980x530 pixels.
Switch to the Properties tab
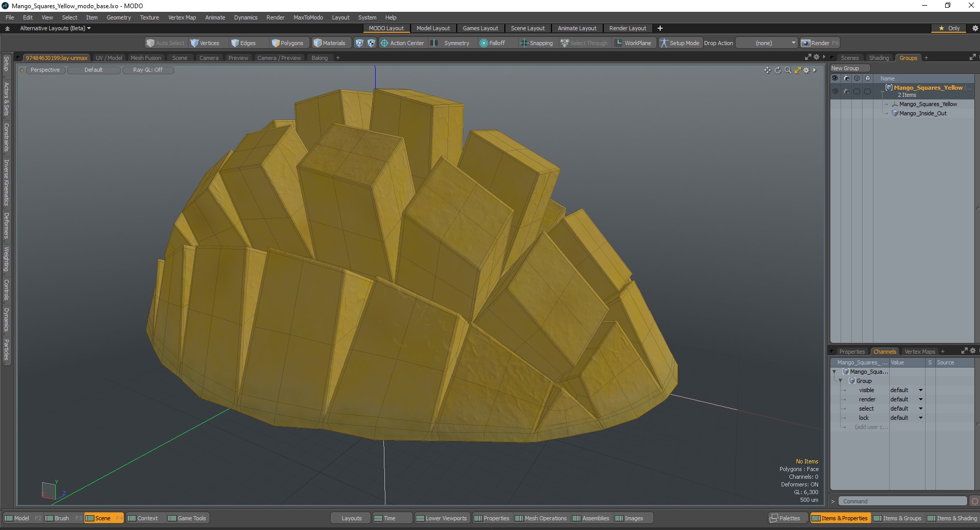click(851, 352)
